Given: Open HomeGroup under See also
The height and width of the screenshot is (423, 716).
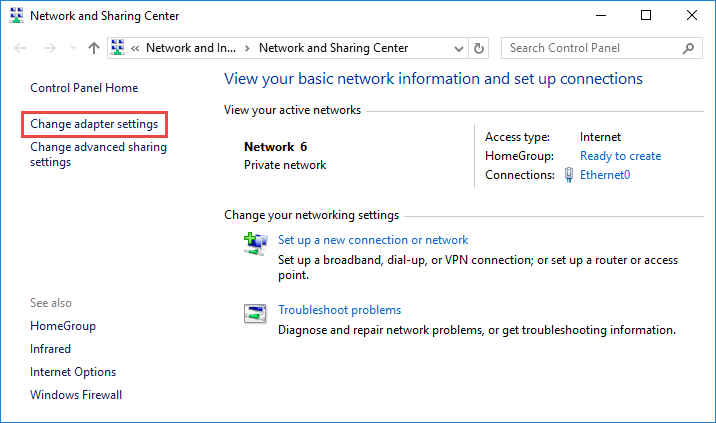Looking at the screenshot, I should 63,326.
